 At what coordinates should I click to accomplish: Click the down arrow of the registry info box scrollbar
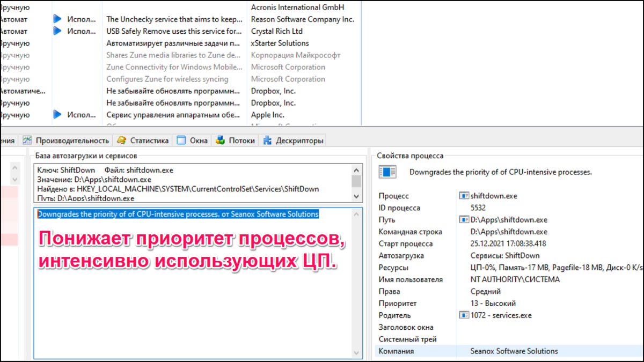(x=356, y=197)
